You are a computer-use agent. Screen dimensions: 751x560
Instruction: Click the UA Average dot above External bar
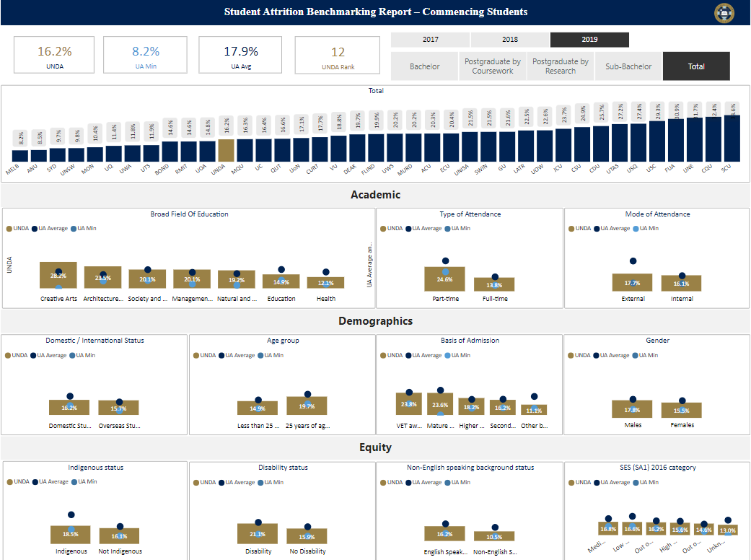[x=633, y=261]
